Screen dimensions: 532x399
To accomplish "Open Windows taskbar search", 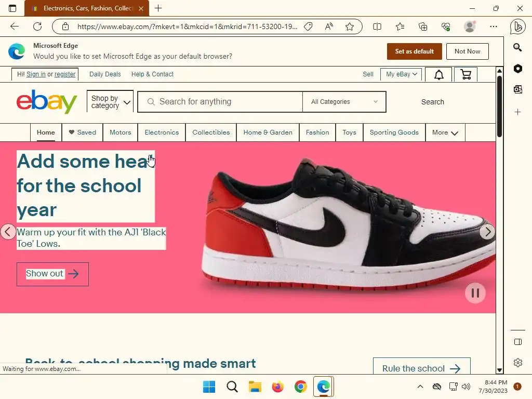I will 232,387.
